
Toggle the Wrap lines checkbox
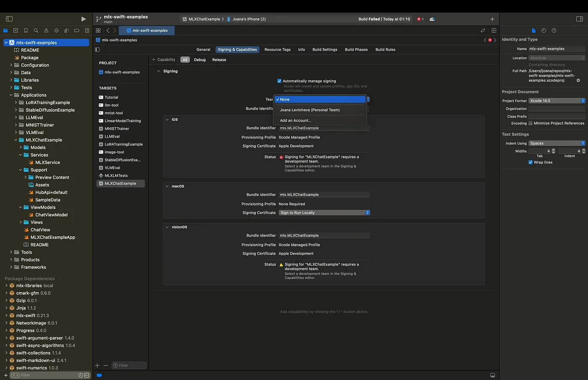click(x=530, y=162)
